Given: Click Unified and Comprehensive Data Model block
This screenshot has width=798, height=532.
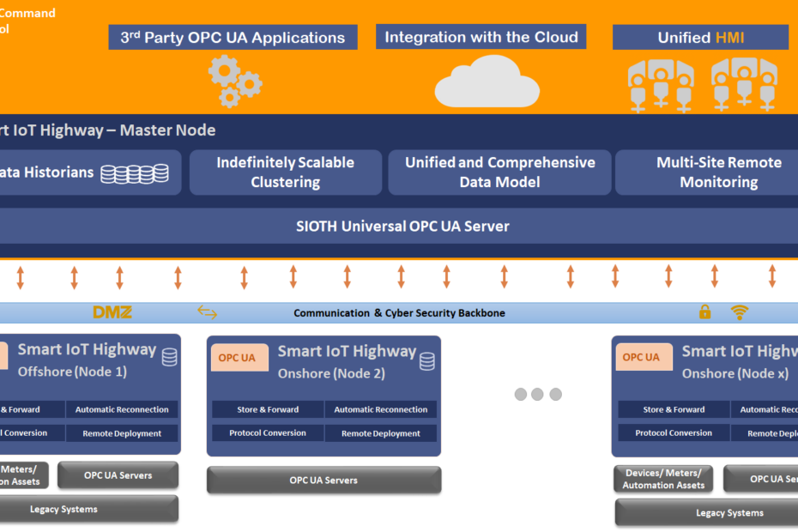Looking at the screenshot, I should (x=499, y=172).
